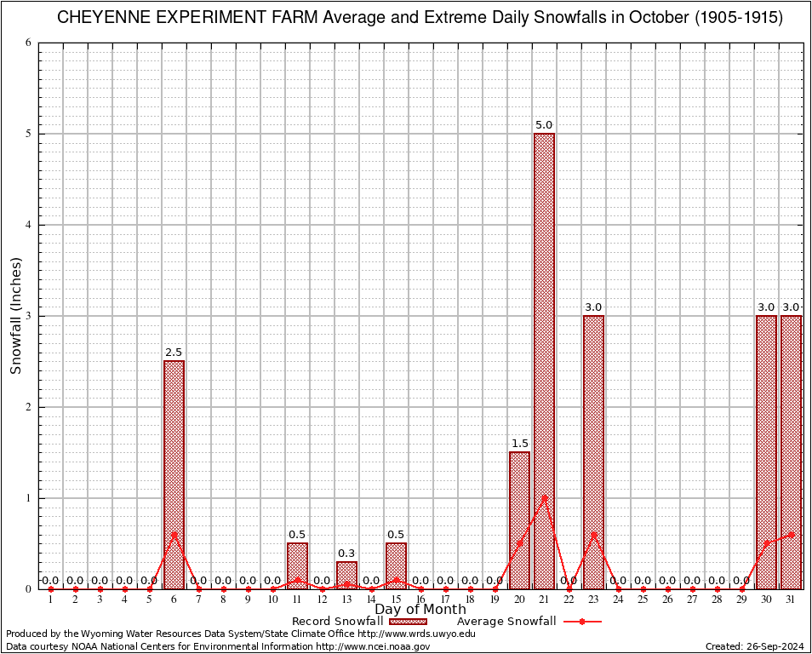Click the chart title text
812x654 pixels.
point(420,18)
